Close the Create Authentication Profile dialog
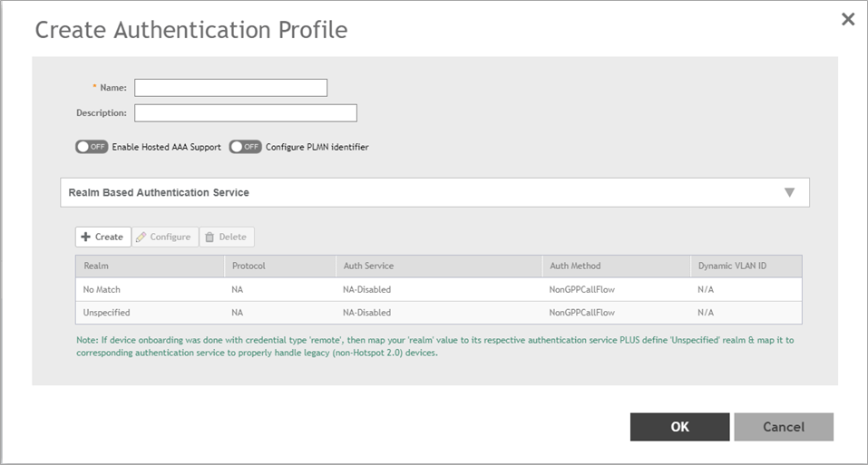This screenshot has height=465, width=868. pyautogui.click(x=847, y=19)
